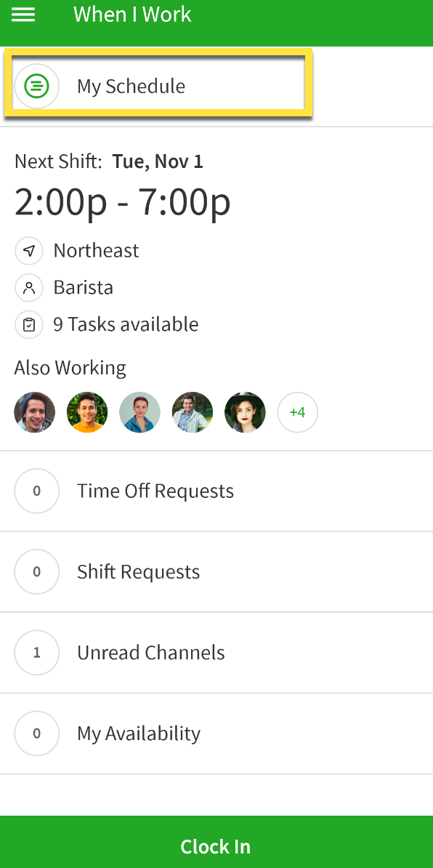The height and width of the screenshot is (868, 433).
Task: Tap the next shift time display
Action: [x=122, y=201]
